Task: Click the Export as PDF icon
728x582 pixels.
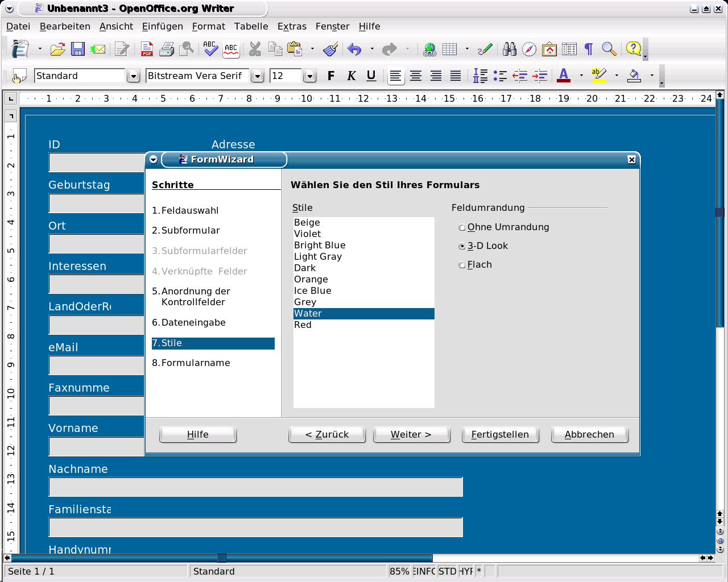Action: [147, 49]
